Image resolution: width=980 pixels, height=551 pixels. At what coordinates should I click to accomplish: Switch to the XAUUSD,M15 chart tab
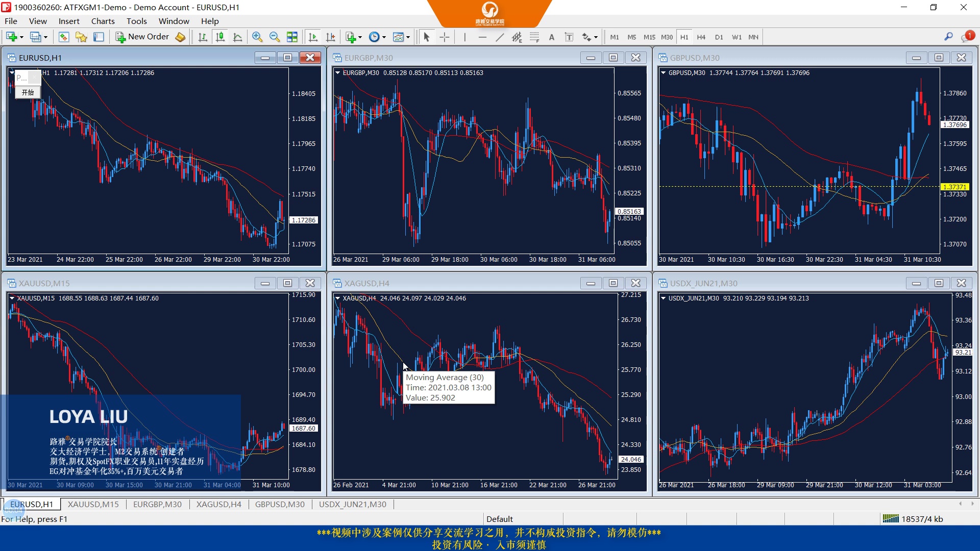click(x=93, y=504)
